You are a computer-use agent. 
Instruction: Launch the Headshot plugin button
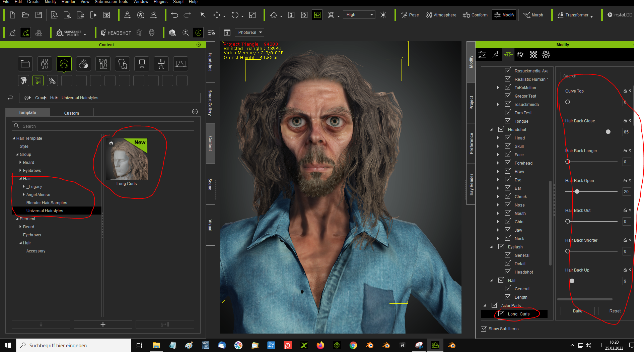pyautogui.click(x=116, y=33)
